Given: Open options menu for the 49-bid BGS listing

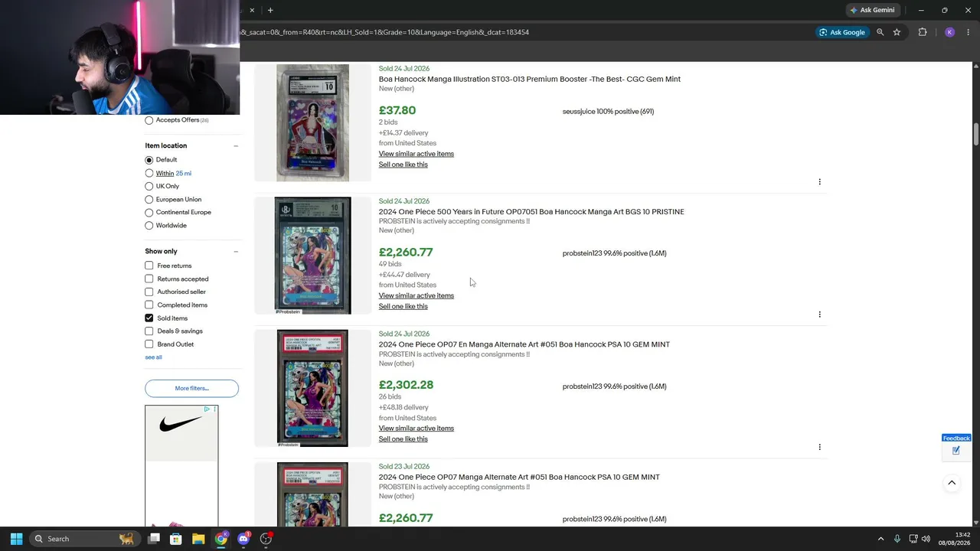Looking at the screenshot, I should point(819,315).
